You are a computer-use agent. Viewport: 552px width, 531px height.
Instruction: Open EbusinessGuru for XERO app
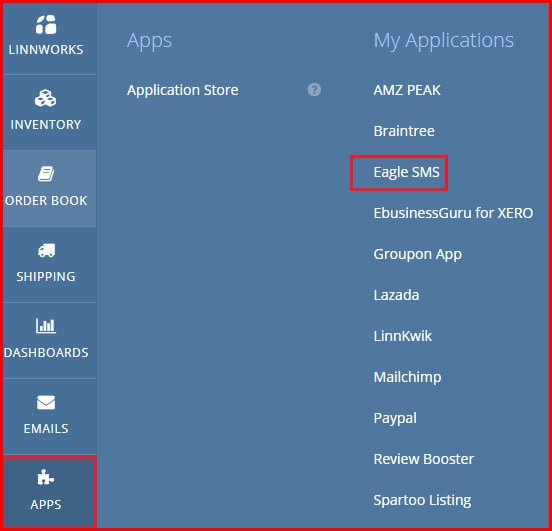[x=453, y=213]
